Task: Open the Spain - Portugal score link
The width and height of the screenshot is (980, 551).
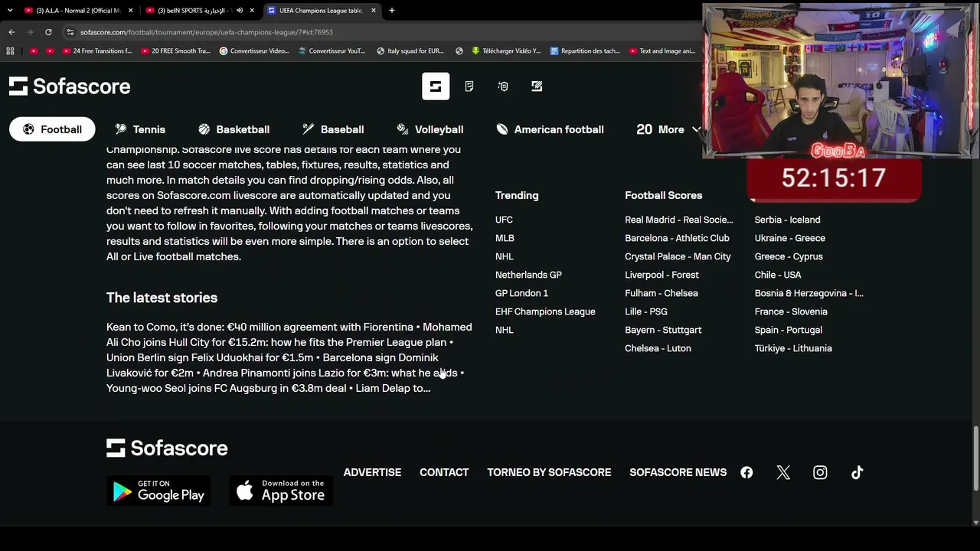Action: coord(788,330)
